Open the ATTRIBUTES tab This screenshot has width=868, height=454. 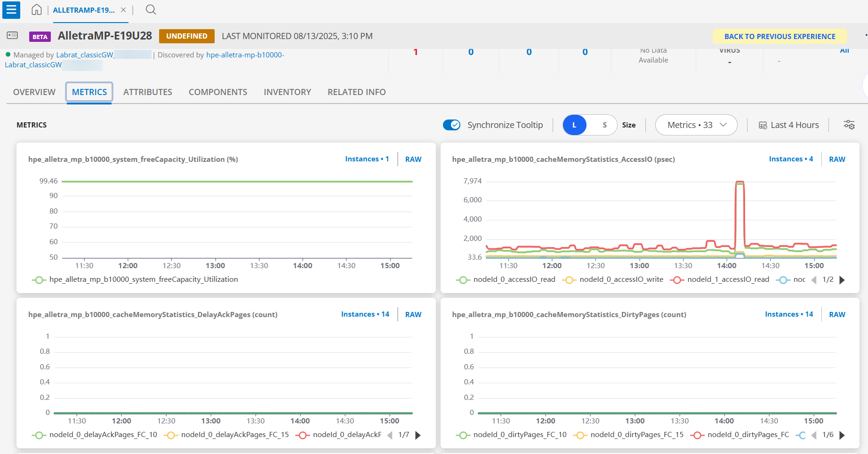pos(148,92)
